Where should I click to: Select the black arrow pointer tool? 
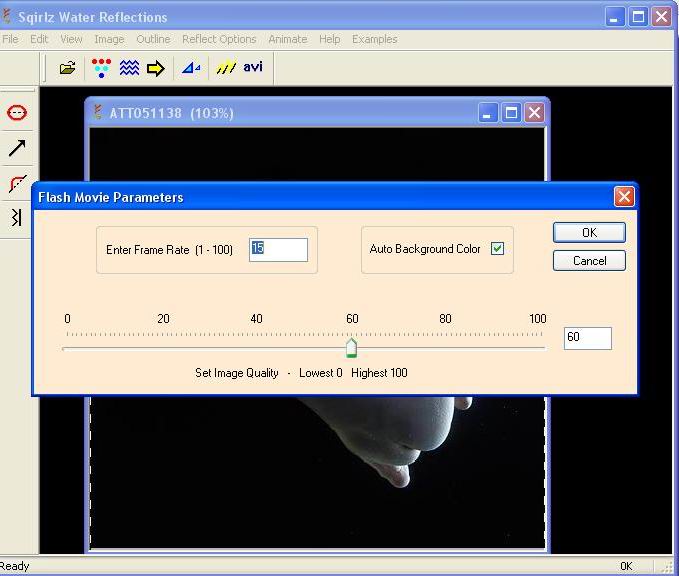point(17,148)
